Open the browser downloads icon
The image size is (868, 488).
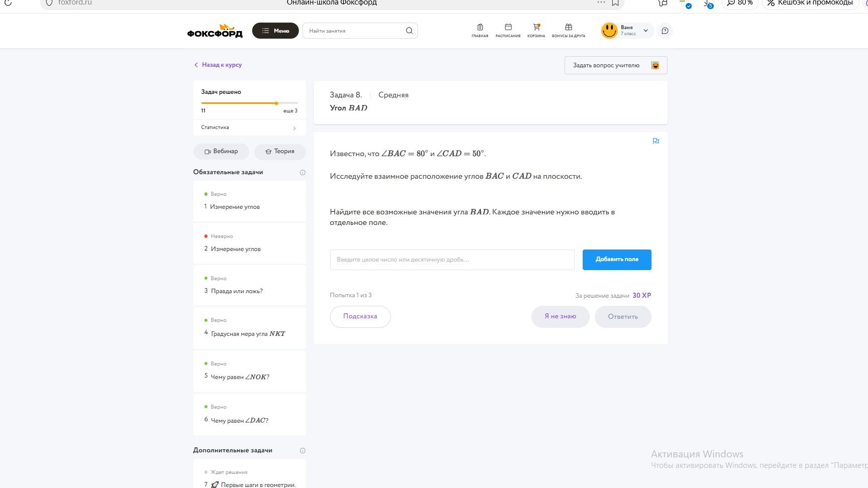pyautogui.click(x=708, y=4)
